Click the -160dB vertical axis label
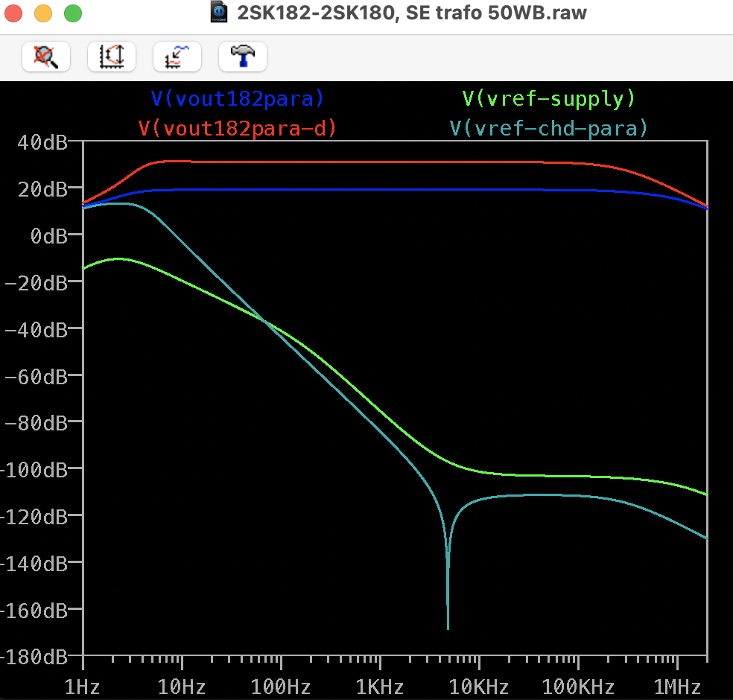The height and width of the screenshot is (700, 733). 34,611
